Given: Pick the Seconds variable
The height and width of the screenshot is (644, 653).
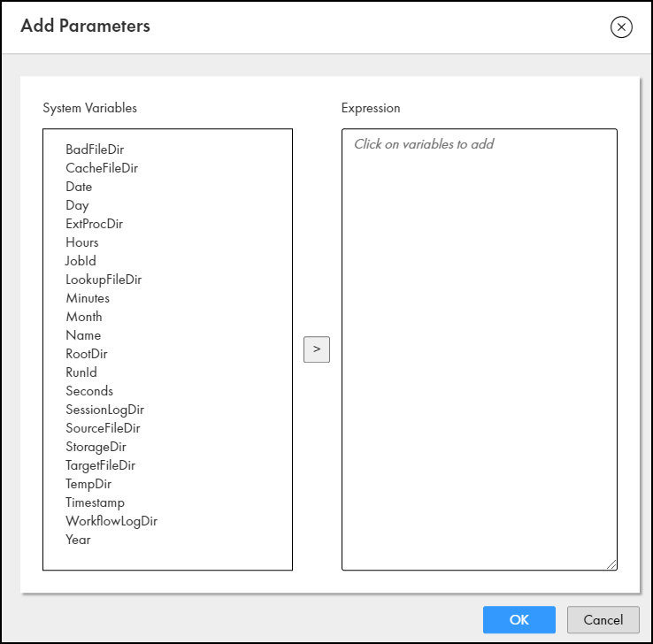Looking at the screenshot, I should [89, 391].
